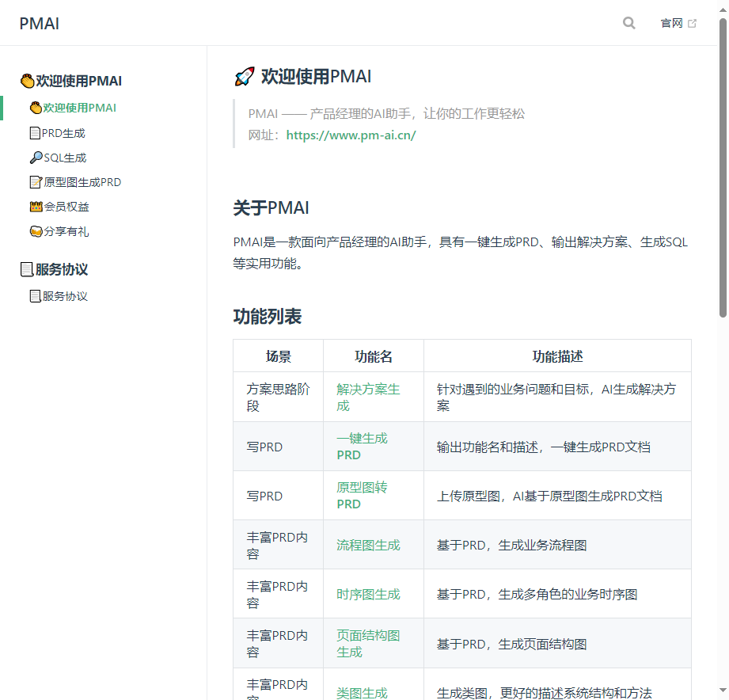Click the 关于PMAI section heading
The width and height of the screenshot is (729, 700).
pyautogui.click(x=271, y=208)
